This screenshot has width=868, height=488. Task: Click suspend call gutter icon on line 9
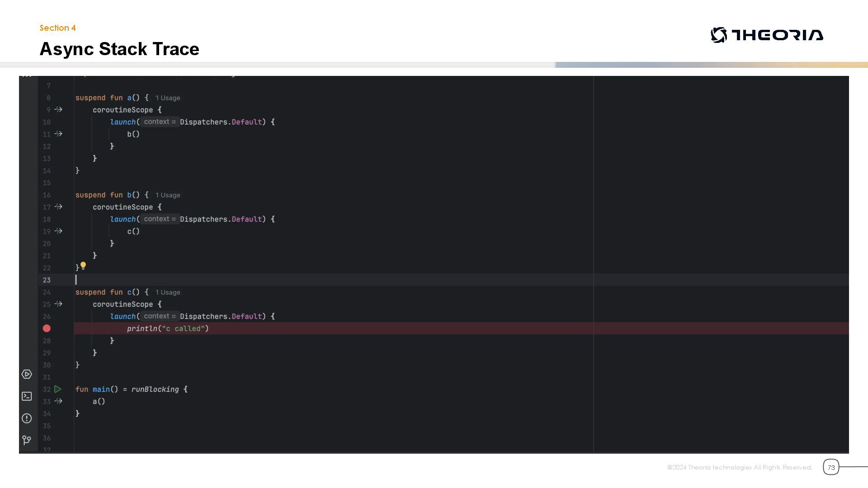pos(58,109)
